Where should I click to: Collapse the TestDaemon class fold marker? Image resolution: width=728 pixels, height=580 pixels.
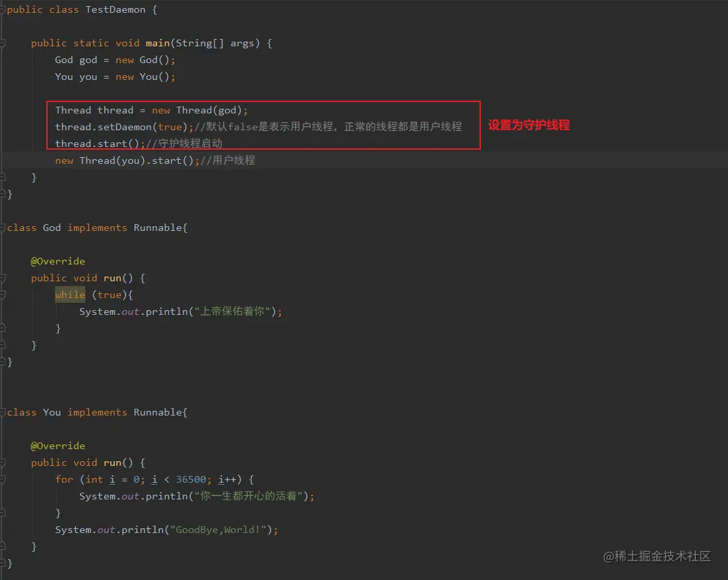(x=2, y=10)
